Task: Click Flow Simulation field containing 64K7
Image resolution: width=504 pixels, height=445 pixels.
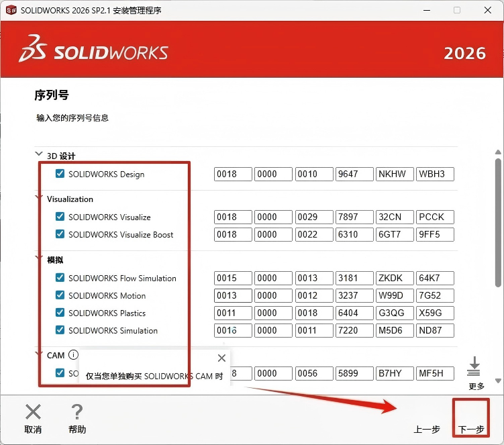Action: (x=436, y=278)
